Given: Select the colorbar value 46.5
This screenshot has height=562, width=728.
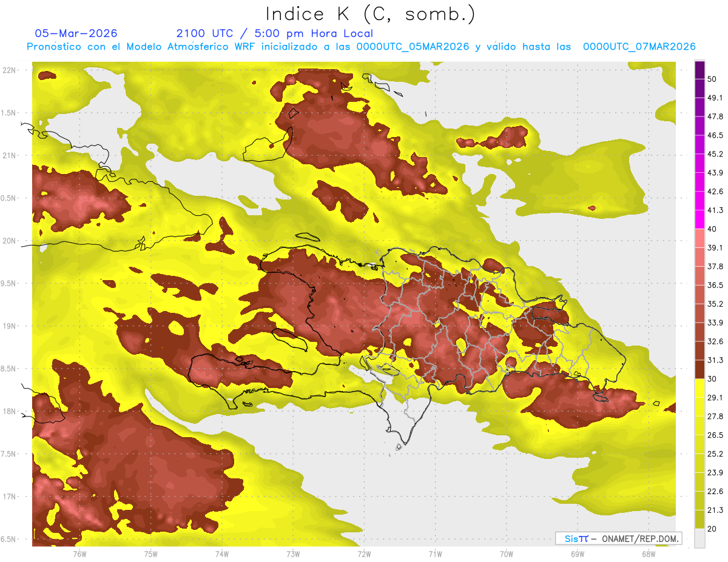Looking at the screenshot, I should pyautogui.click(x=716, y=135).
